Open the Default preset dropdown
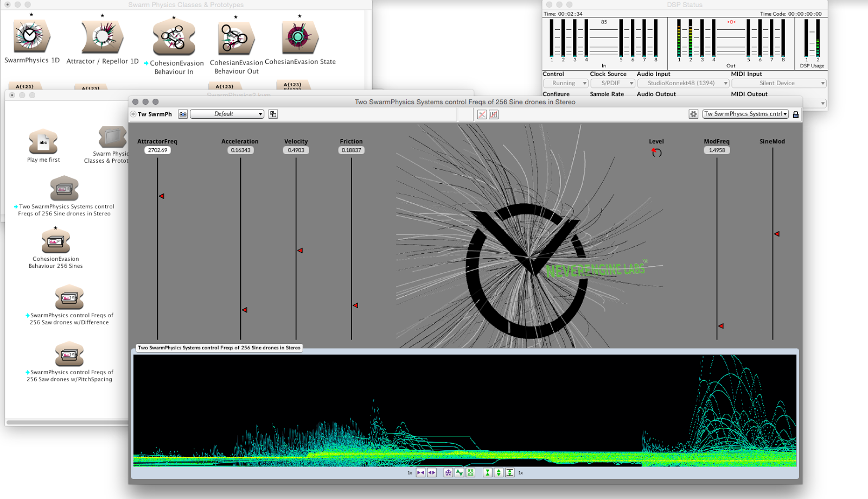868x499 pixels. click(x=227, y=114)
